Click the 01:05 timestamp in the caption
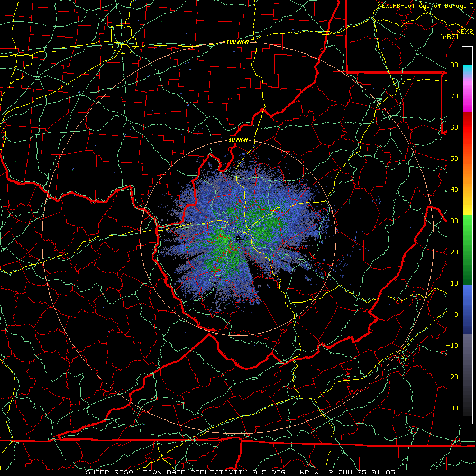Viewport: 476px width, 476px height. tap(383, 472)
